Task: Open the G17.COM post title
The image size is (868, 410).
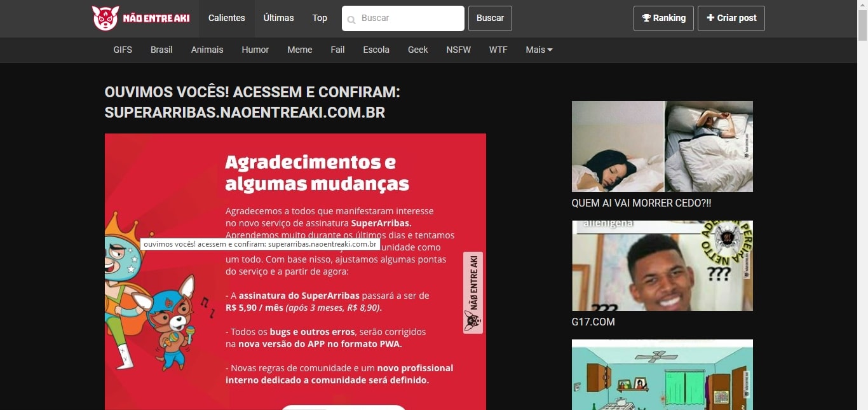Action: tap(593, 322)
